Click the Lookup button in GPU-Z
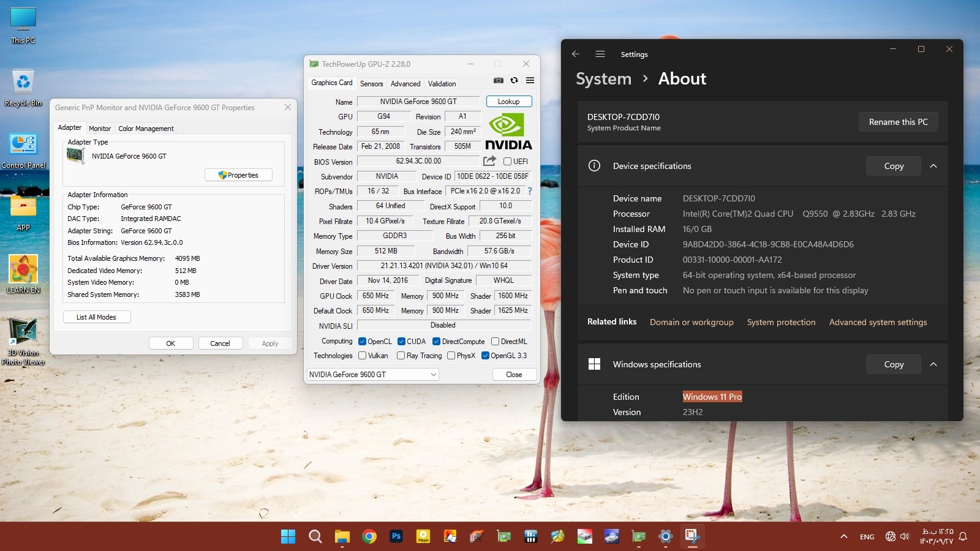Screen dimensions: 980x551 click(508, 102)
